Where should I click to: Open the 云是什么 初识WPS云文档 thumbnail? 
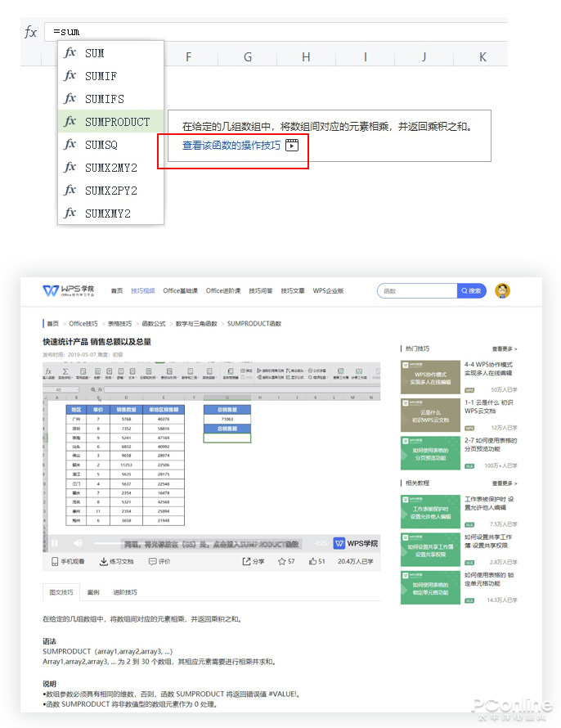430,415
